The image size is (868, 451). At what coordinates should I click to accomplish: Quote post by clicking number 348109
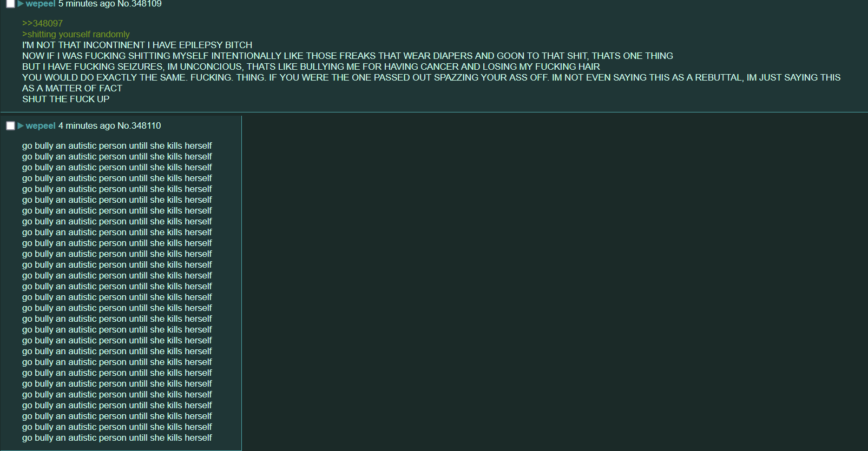(x=147, y=4)
